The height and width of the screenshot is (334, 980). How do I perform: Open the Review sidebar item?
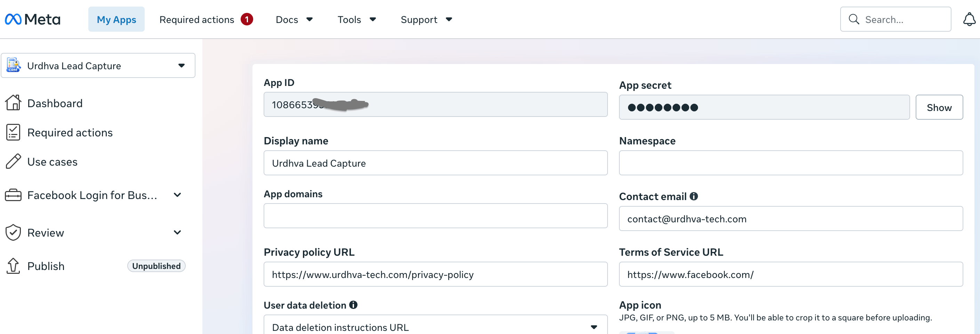point(46,232)
